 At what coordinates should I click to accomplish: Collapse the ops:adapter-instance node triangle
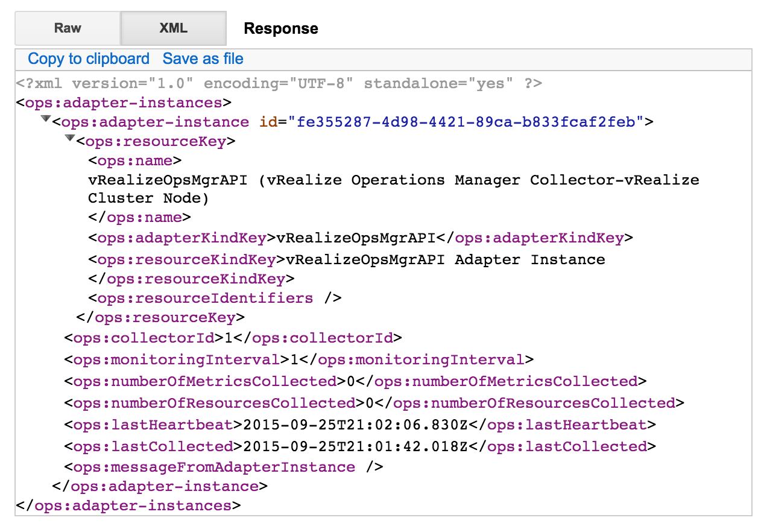45,120
